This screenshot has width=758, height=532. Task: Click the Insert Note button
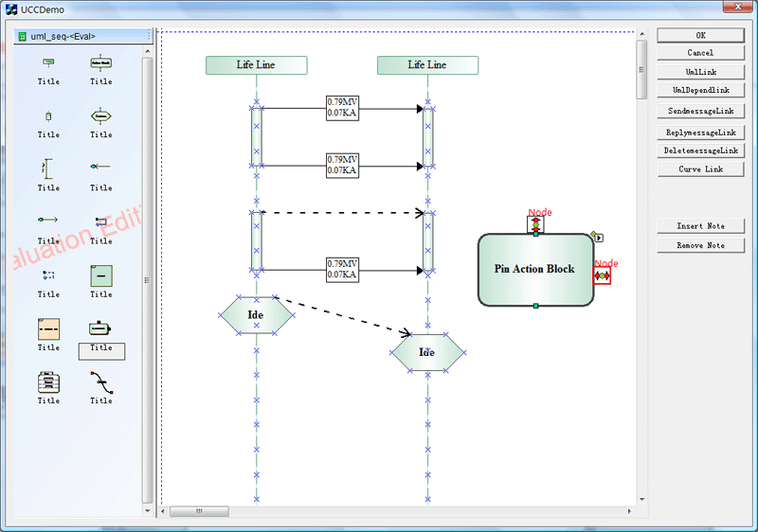click(700, 226)
